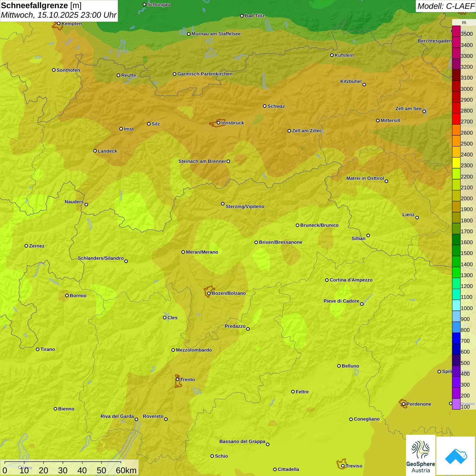Click the 'Sterzing/Vipiteno' label
Image resolution: width=476 pixels, height=476 pixels.
tap(245, 206)
